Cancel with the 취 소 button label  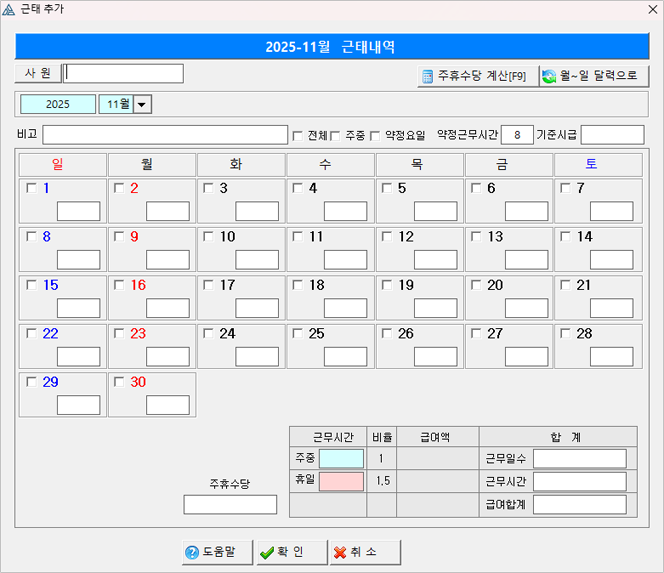363,551
